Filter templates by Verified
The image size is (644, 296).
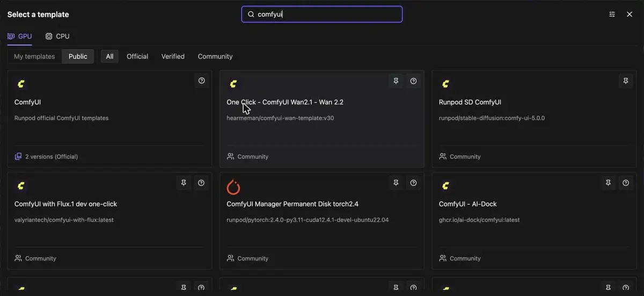tap(173, 56)
